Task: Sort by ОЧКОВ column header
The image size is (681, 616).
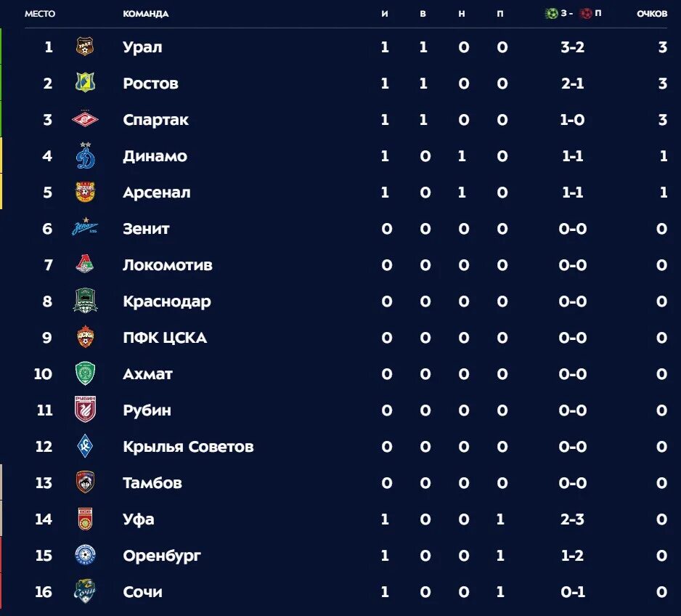Action: click(x=652, y=14)
